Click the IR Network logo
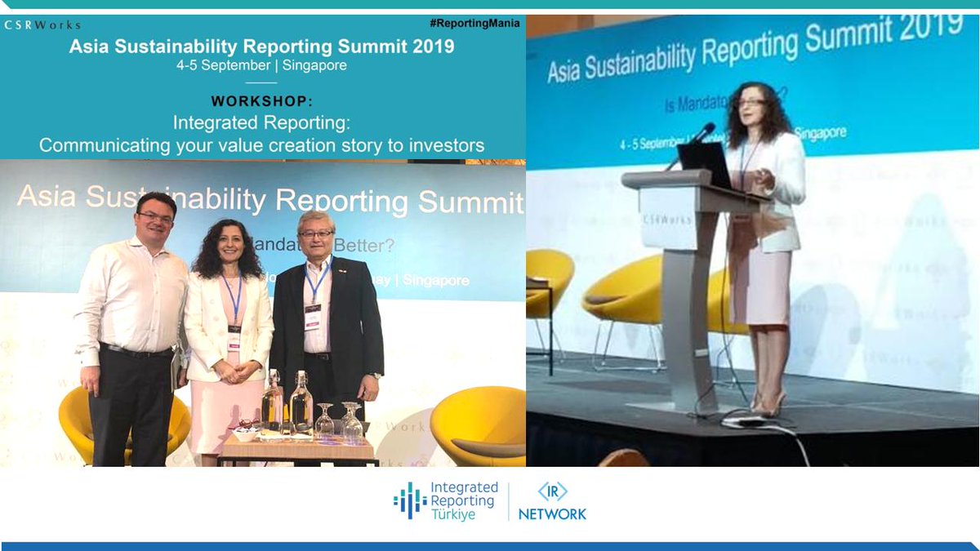The width and height of the screenshot is (980, 551). [552, 501]
